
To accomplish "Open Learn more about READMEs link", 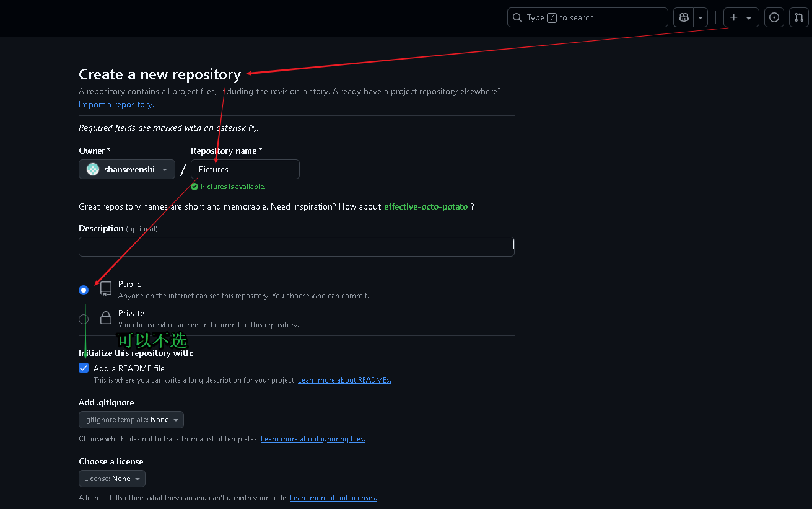I will click(344, 380).
